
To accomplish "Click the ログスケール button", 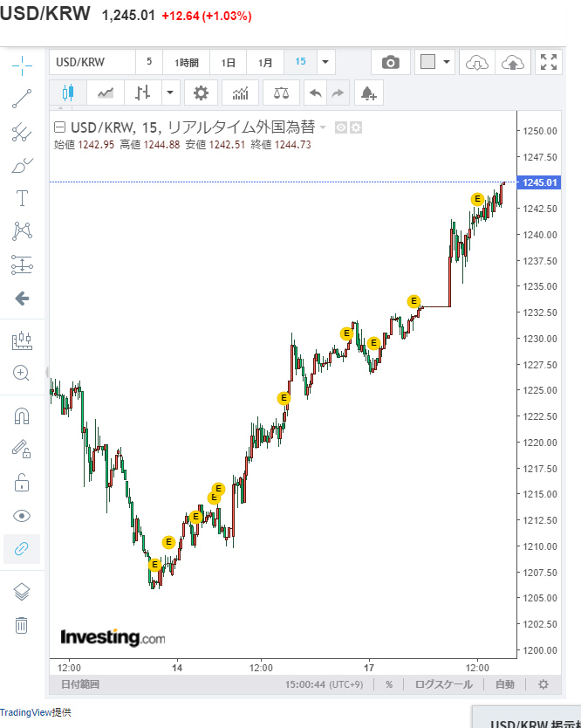I will click(x=443, y=684).
